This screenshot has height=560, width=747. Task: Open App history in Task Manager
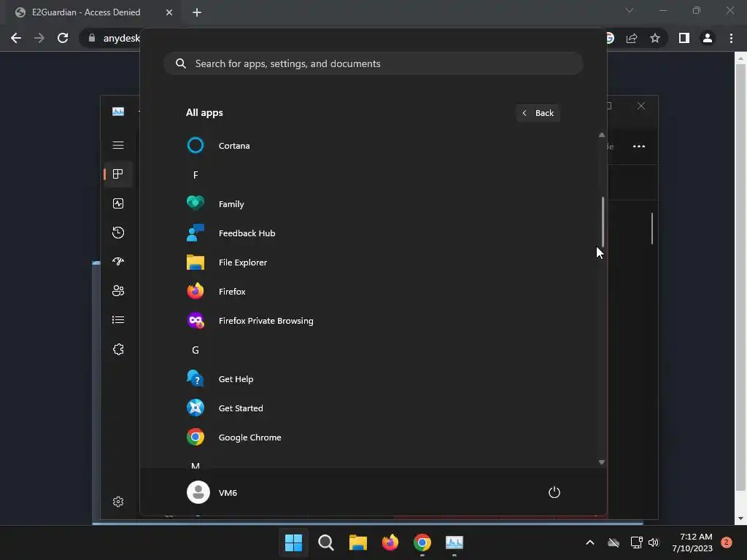118,233
